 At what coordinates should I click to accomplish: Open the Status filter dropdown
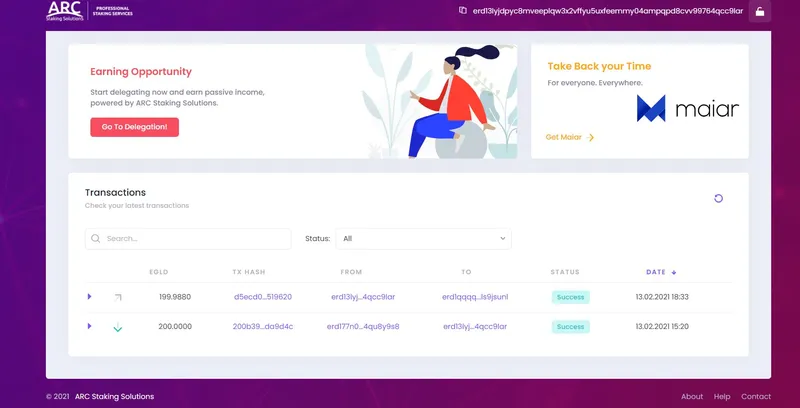tap(423, 239)
